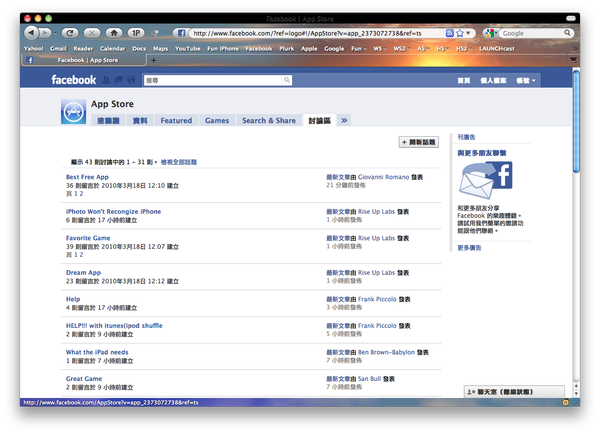
Task: Click the status bar icon at bottom right
Action: pos(565,402)
